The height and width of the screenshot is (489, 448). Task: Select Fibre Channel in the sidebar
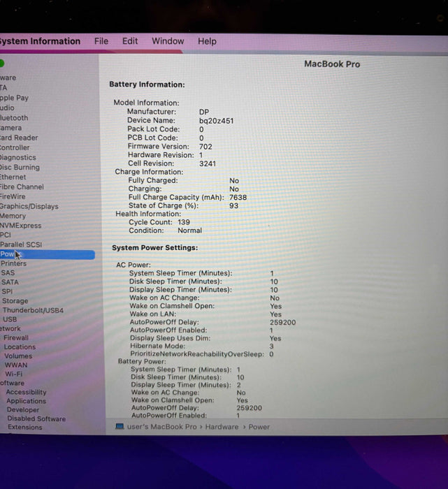[x=22, y=187]
